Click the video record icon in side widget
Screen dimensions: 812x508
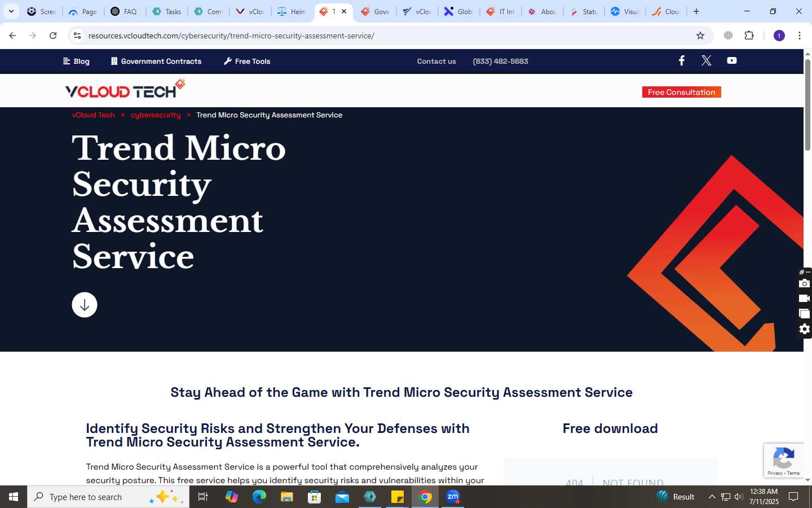point(805,299)
